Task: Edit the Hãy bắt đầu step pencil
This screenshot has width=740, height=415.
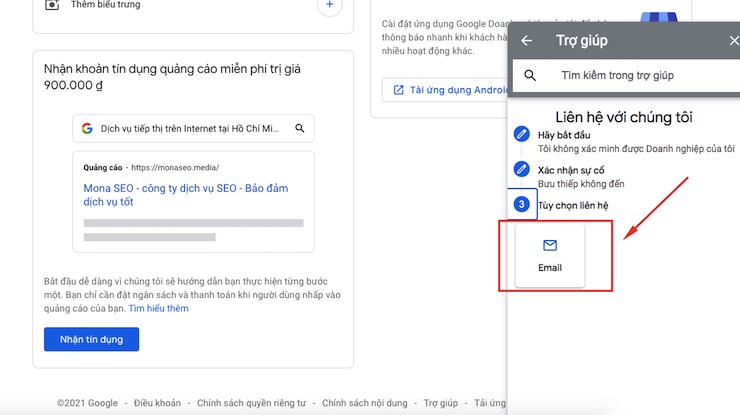Action: coord(521,134)
